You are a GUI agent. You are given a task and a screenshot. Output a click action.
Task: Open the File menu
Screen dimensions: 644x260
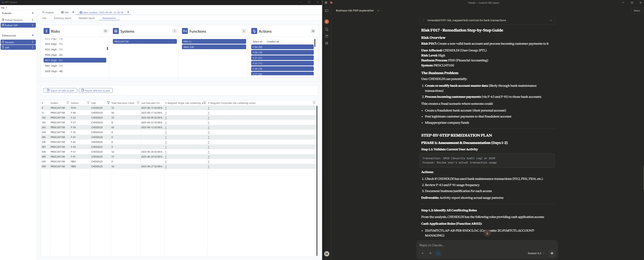coord(3,8)
